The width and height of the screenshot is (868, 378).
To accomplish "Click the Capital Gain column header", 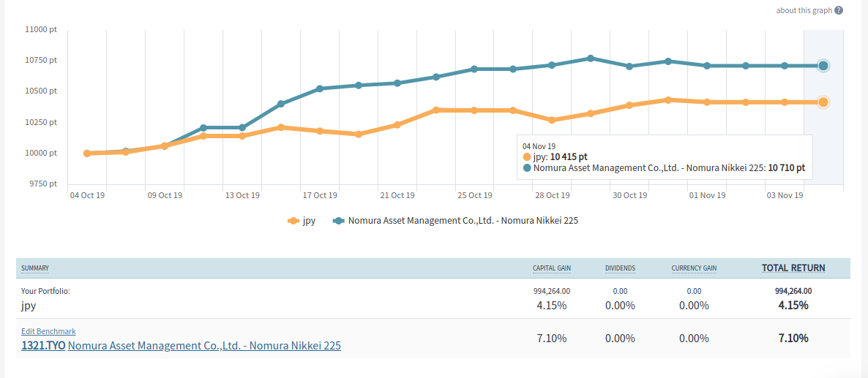I will point(551,268).
